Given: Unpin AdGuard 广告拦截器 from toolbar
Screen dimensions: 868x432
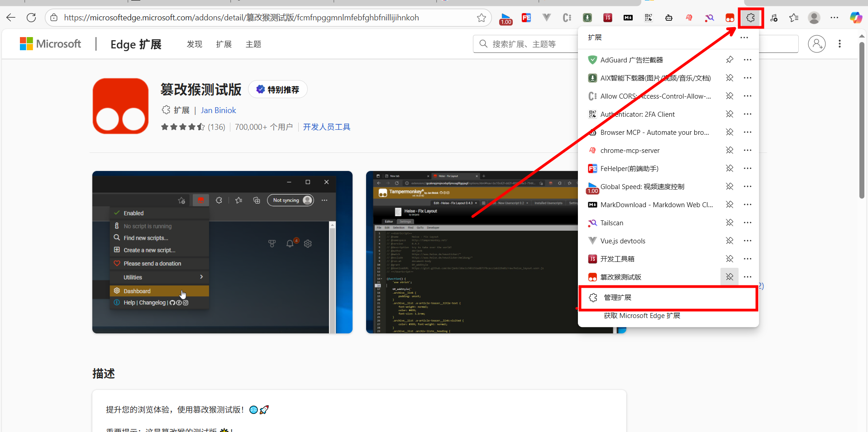Looking at the screenshot, I should click(730, 60).
